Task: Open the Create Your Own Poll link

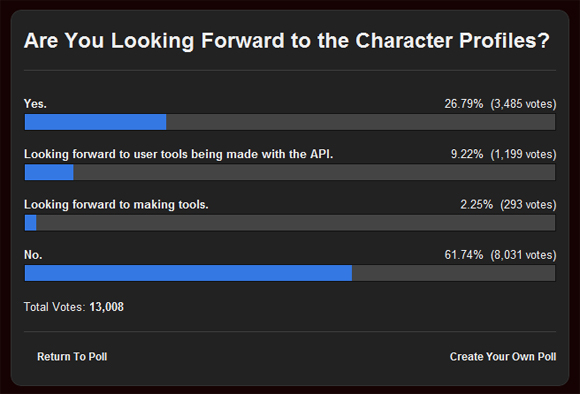Action: (503, 357)
